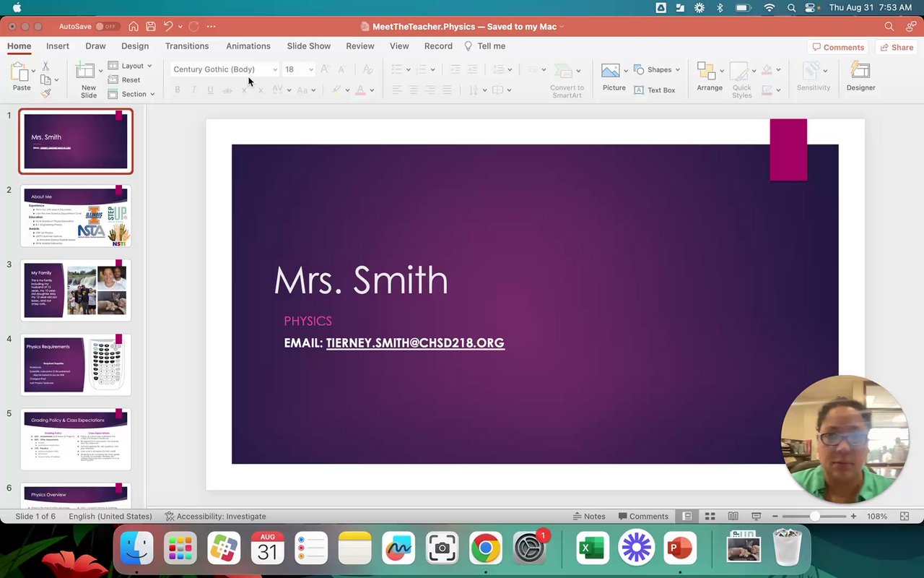Click the Home icon in the title bar
Image resolution: width=924 pixels, height=578 pixels.
(134, 27)
